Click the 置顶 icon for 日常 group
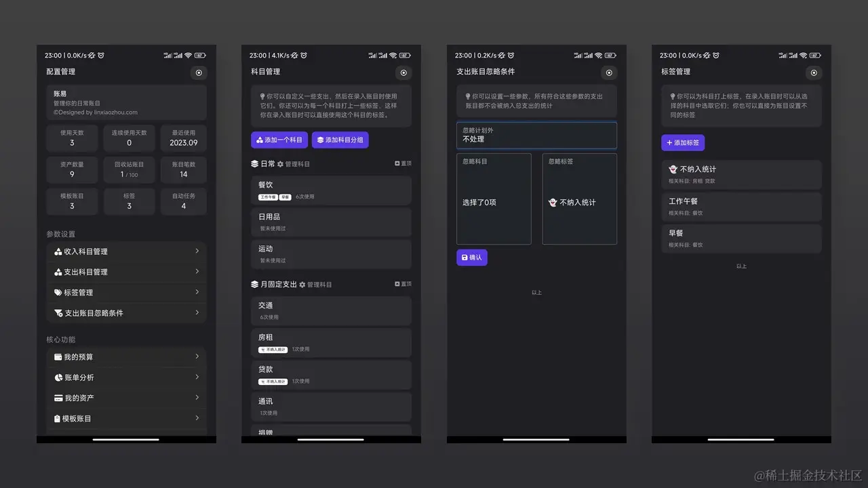Viewport: 868px width, 488px height. coord(397,163)
